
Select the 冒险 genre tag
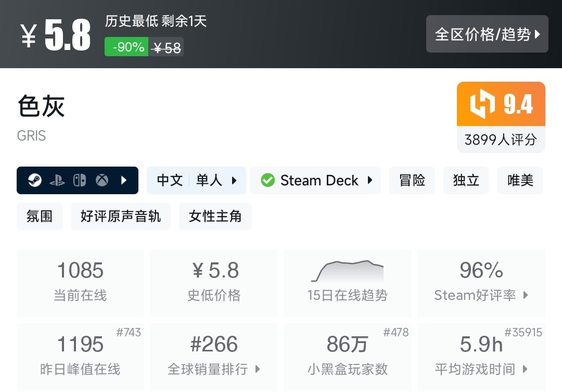412,181
